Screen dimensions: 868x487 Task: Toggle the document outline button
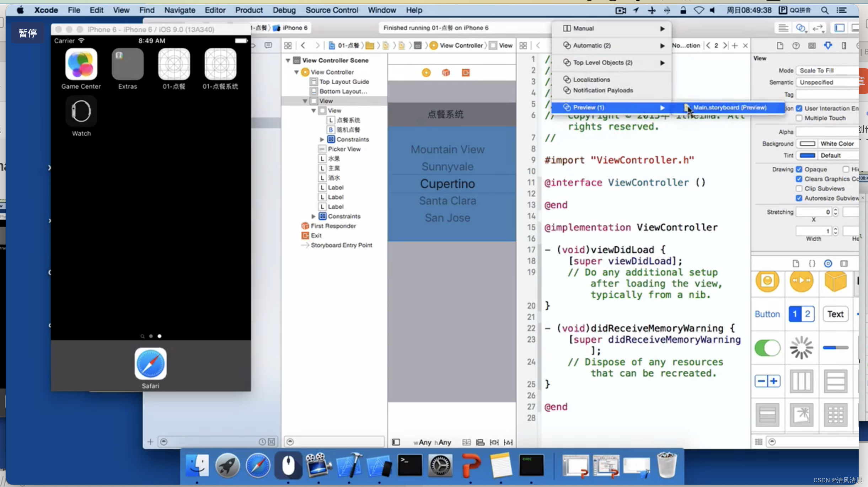[396, 442]
